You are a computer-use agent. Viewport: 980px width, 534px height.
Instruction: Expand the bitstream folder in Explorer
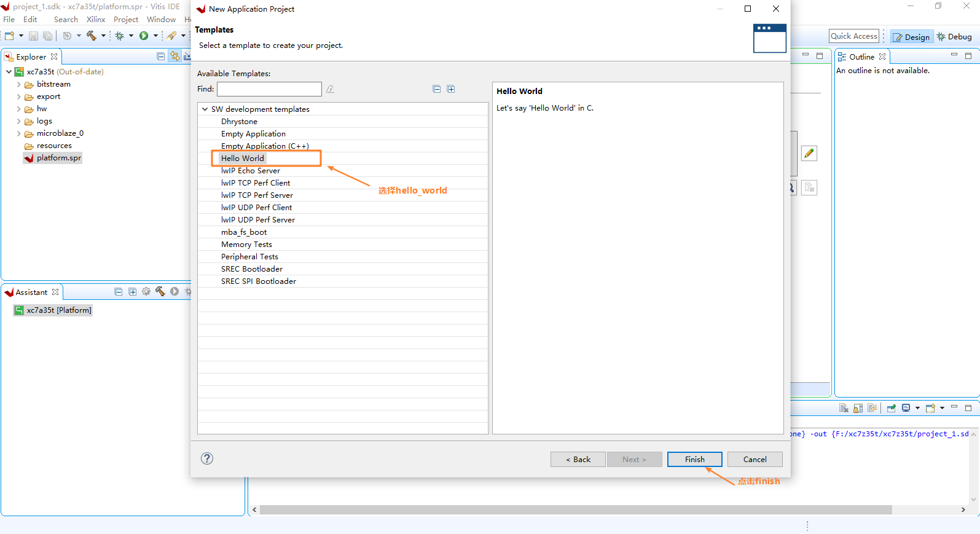click(18, 84)
